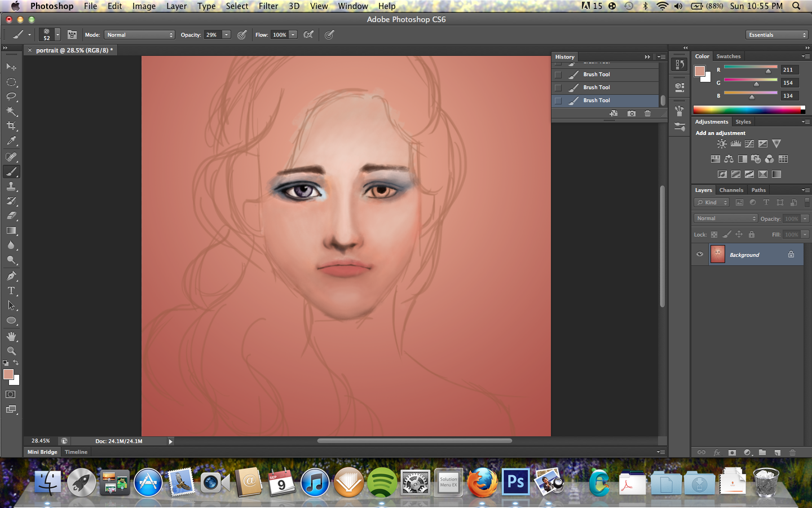Image resolution: width=812 pixels, height=508 pixels.
Task: Select the Horizontal Type tool
Action: pyautogui.click(x=11, y=290)
